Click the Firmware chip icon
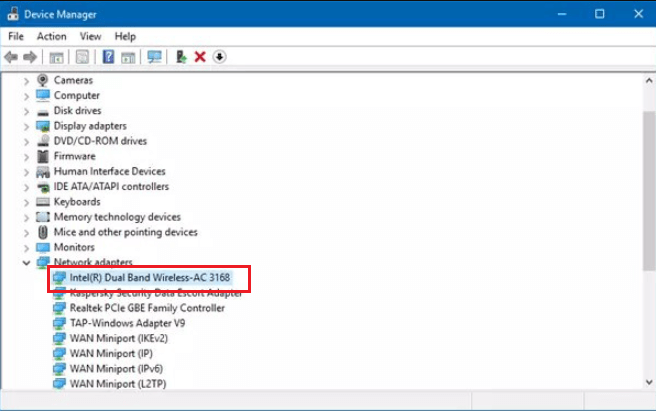656x411 pixels. (x=43, y=156)
